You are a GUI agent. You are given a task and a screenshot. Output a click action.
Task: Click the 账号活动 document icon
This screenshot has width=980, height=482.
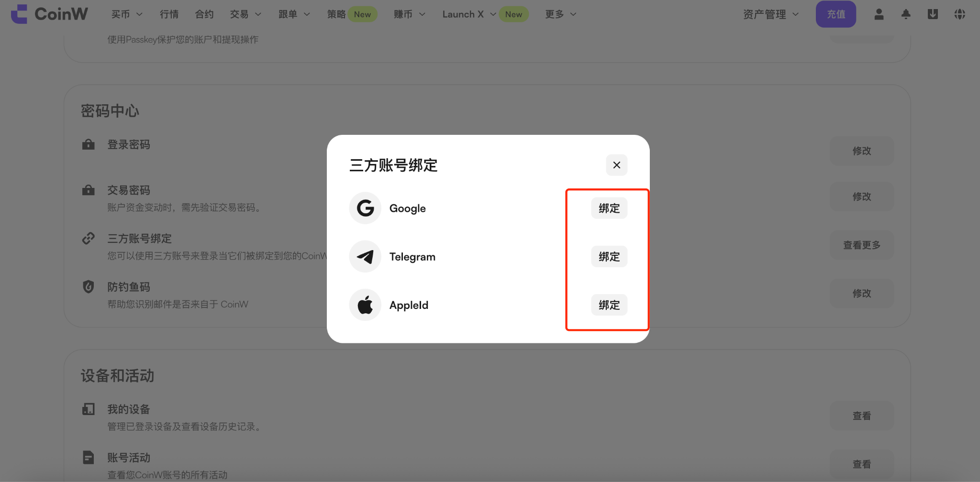[89, 458]
